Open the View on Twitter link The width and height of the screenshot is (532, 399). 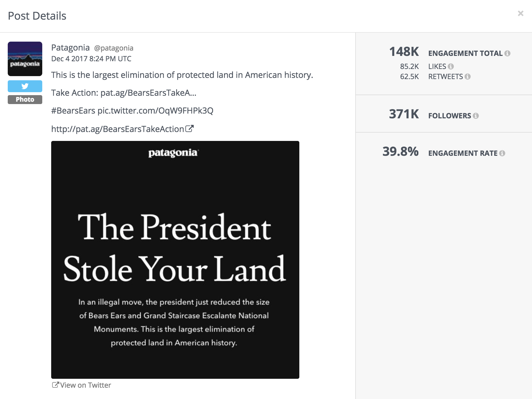85,385
